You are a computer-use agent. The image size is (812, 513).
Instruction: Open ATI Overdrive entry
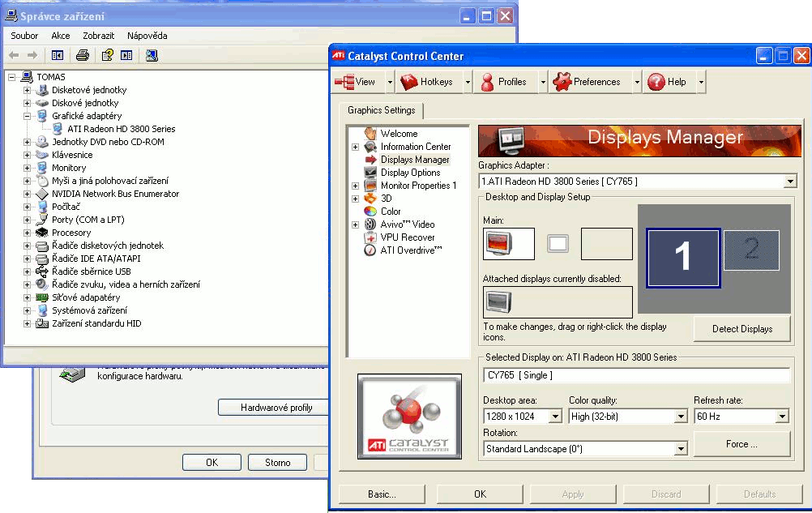(x=411, y=250)
